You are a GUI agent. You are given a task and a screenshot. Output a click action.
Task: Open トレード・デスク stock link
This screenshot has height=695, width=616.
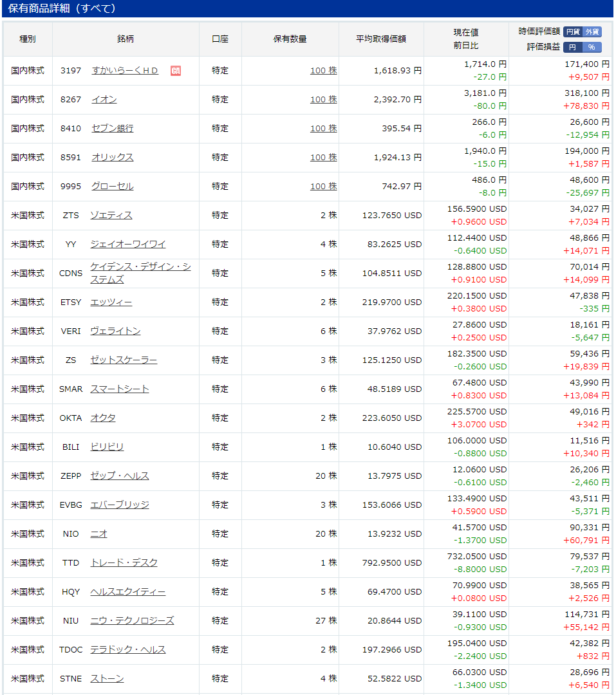coord(124,563)
